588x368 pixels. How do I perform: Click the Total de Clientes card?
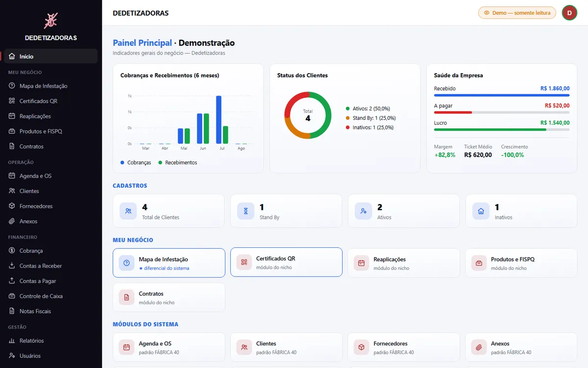tap(169, 211)
